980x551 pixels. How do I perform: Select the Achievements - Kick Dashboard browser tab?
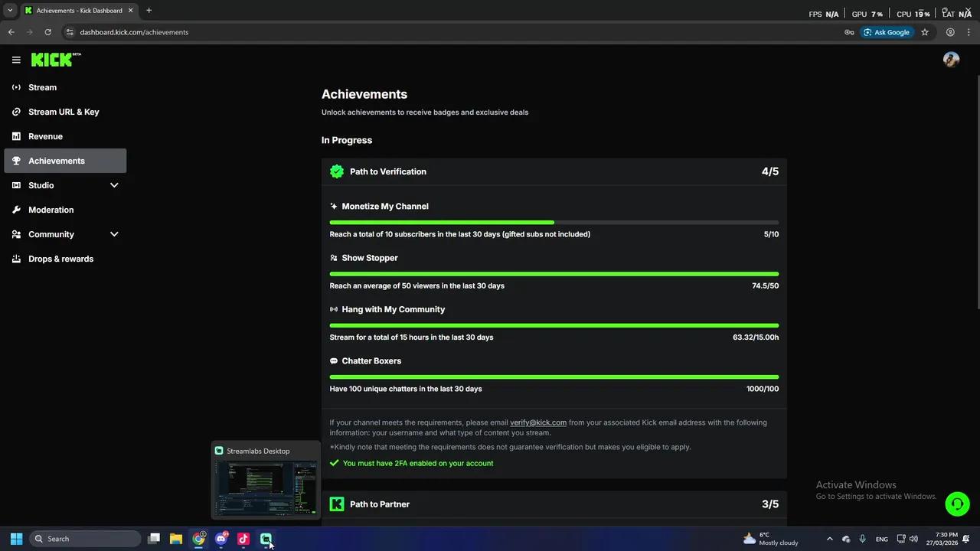point(77,10)
